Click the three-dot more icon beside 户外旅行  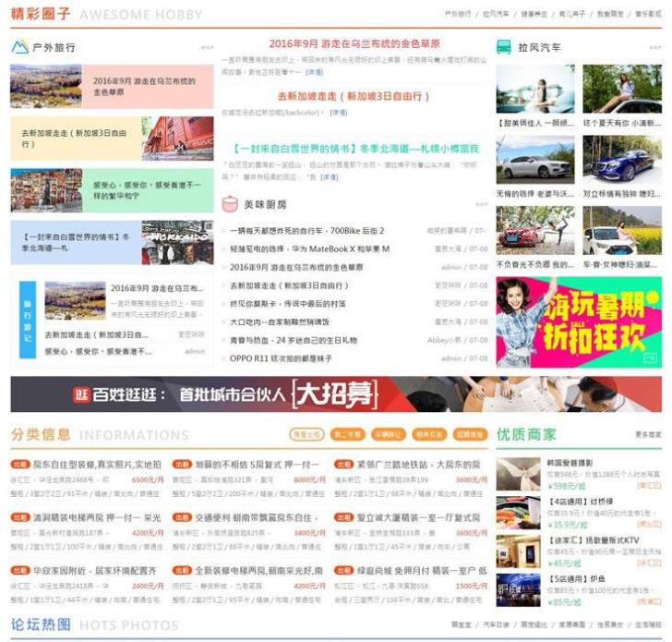click(x=207, y=47)
